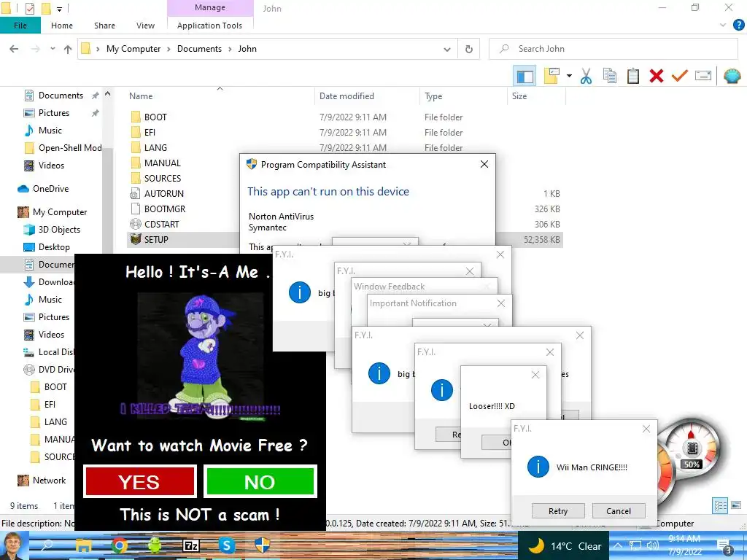Click the orange checkmark toolbar icon
Image resolution: width=747 pixels, height=560 pixels.
[x=680, y=76]
